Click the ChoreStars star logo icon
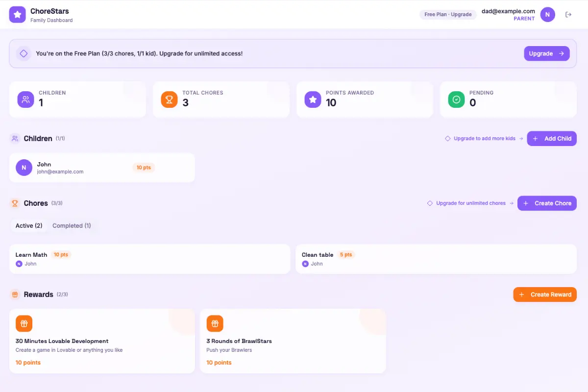 (17, 15)
